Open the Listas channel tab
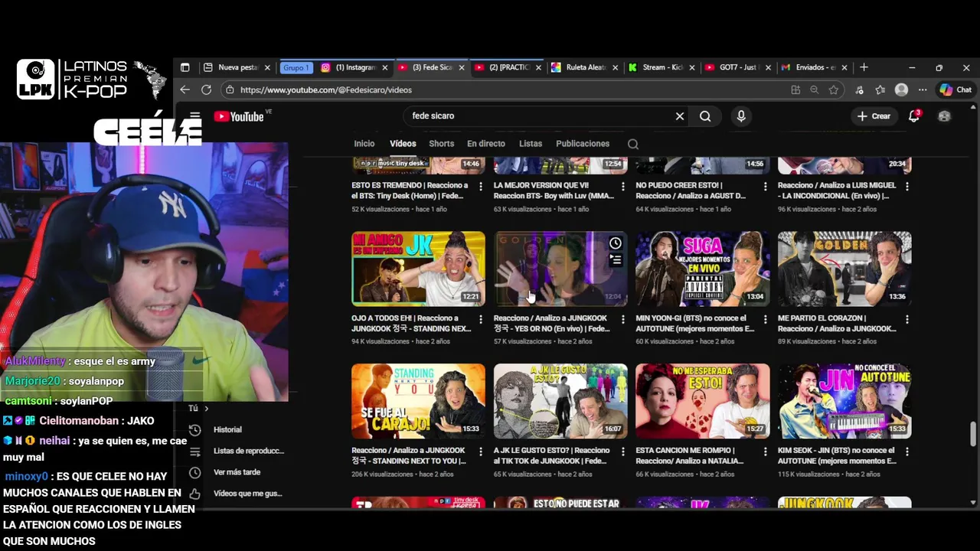The height and width of the screenshot is (551, 980). click(531, 144)
